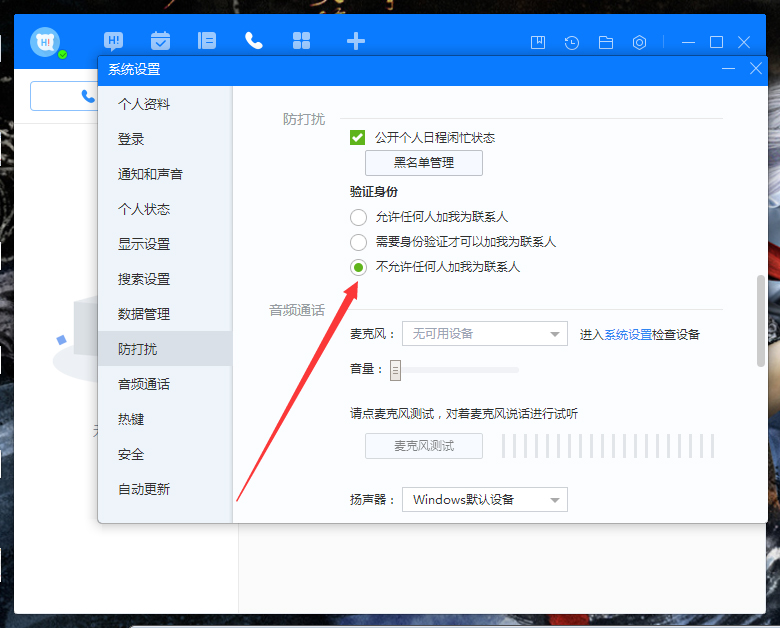Open the calendar schedule icon

(160, 41)
